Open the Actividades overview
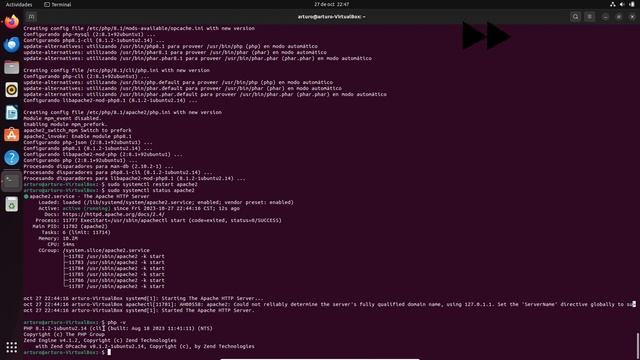This screenshot has width=640, height=360. 19,4
